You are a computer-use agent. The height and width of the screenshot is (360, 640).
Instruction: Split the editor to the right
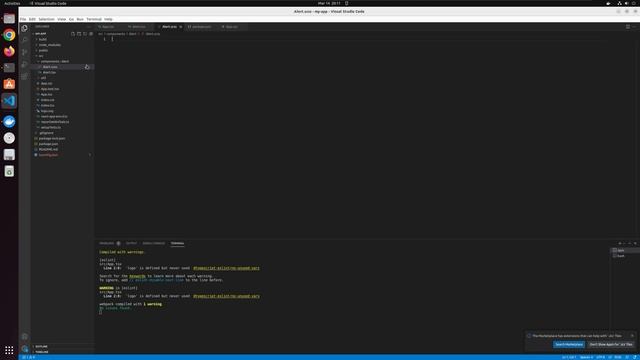click(x=628, y=27)
